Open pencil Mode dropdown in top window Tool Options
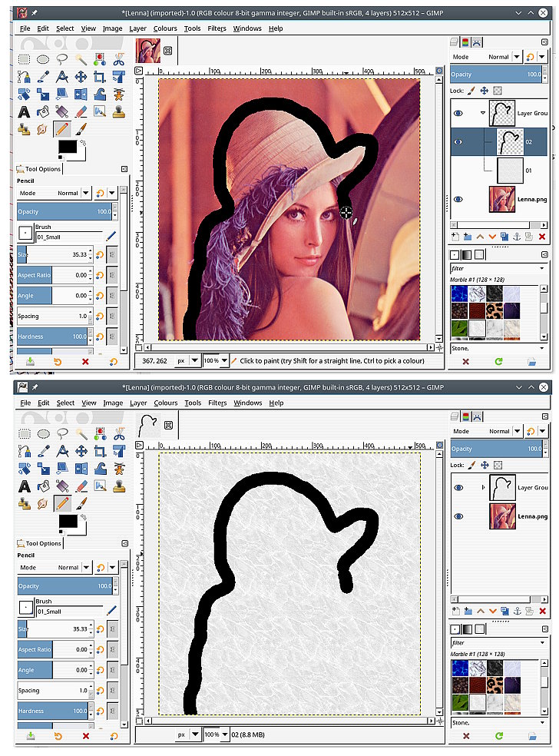Viewport: 559px width, 756px height. pyautogui.click(x=54, y=194)
